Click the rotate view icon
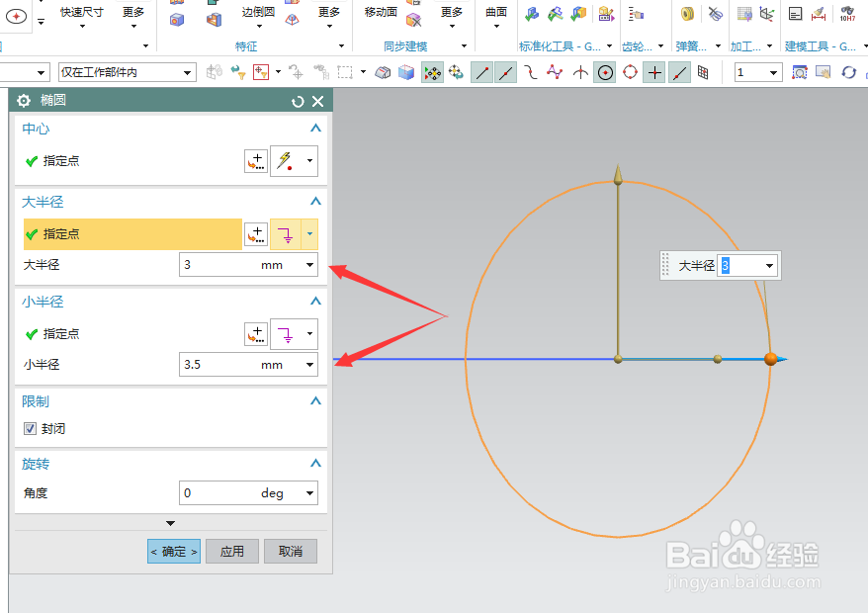 tap(848, 72)
